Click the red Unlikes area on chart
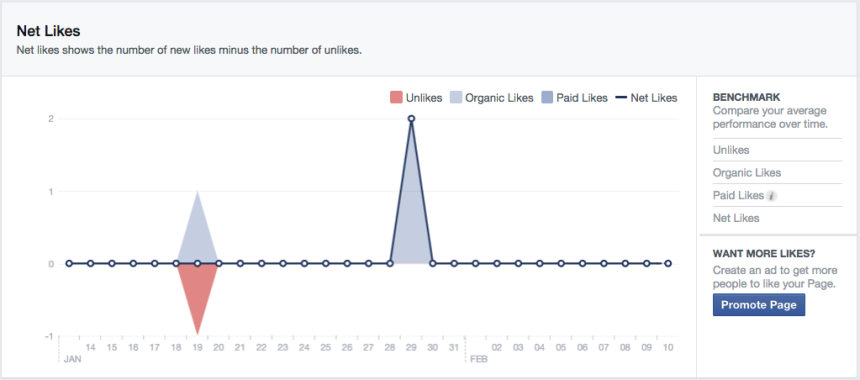 point(197,291)
